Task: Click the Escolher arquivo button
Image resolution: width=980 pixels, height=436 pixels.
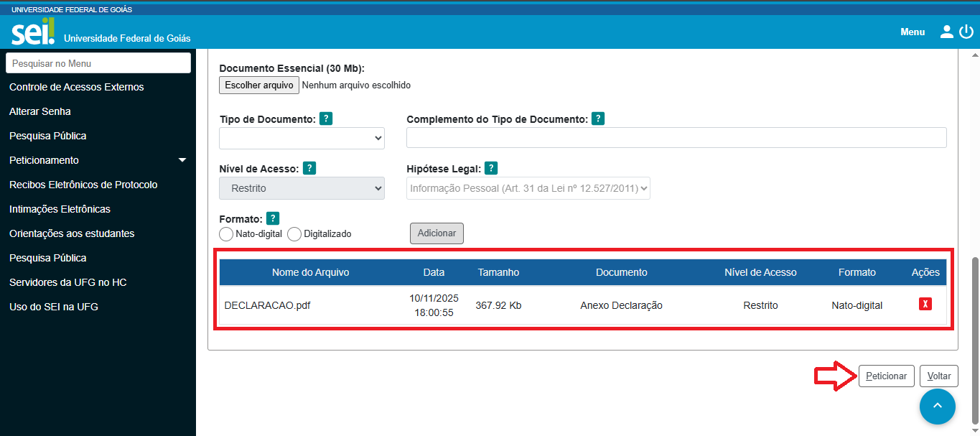Action: [x=258, y=85]
